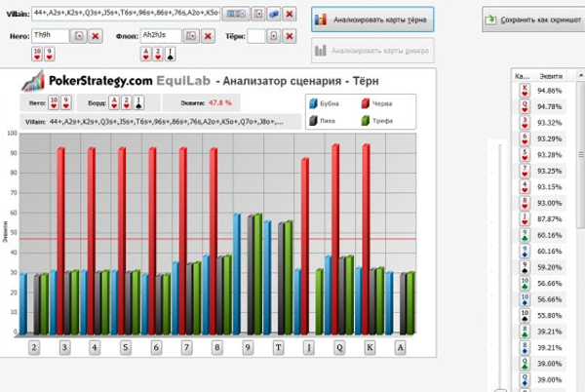Click the flop input showing Ah2hJs

[161, 36]
